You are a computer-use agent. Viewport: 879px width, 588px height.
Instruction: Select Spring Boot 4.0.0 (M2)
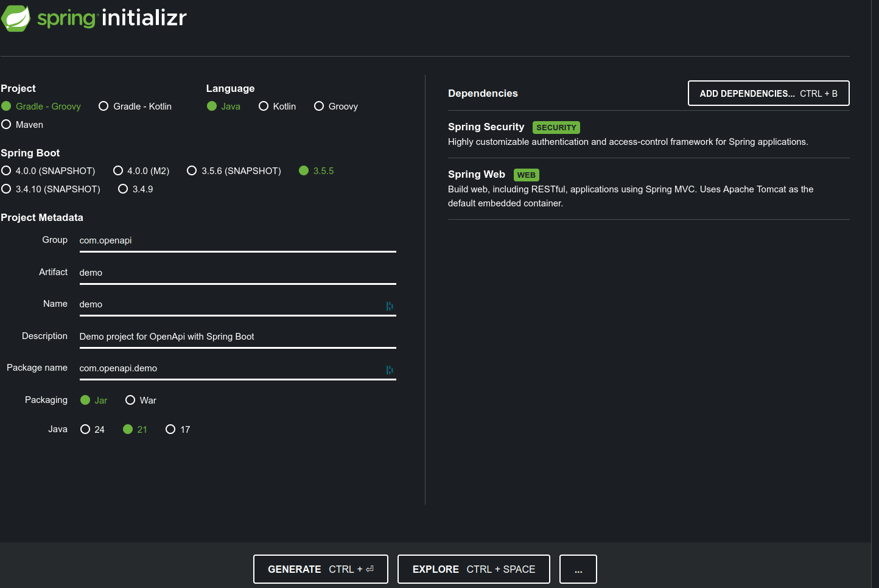(141, 170)
